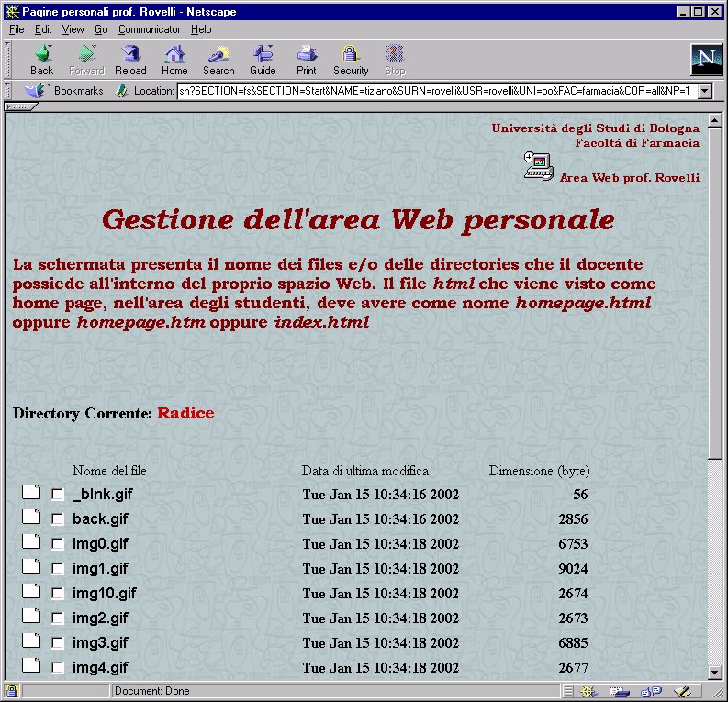Click the Netscape N logo

coord(706,60)
